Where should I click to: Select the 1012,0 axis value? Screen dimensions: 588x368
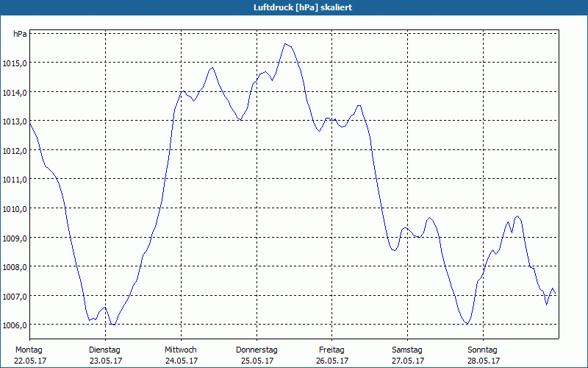click(x=15, y=151)
